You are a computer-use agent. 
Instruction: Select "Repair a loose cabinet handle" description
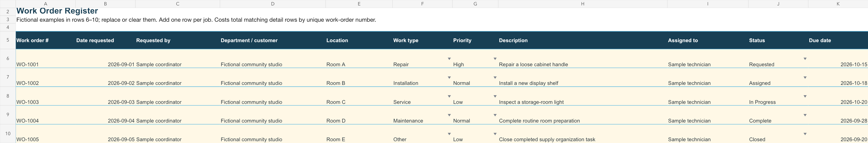pyautogui.click(x=583, y=59)
